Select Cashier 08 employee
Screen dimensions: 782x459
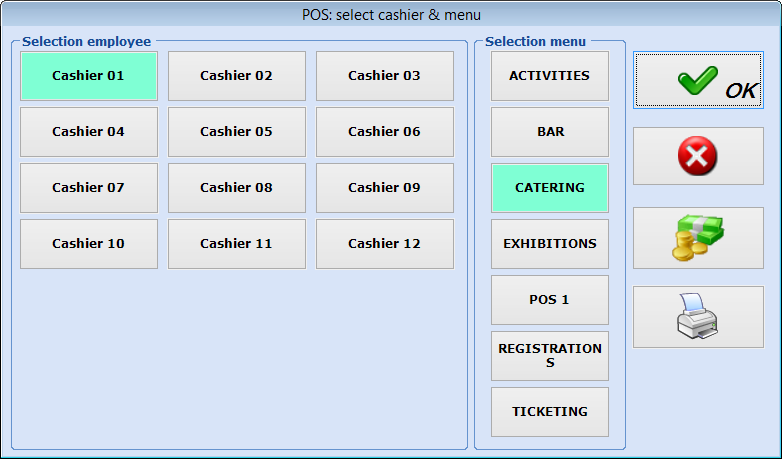click(237, 188)
